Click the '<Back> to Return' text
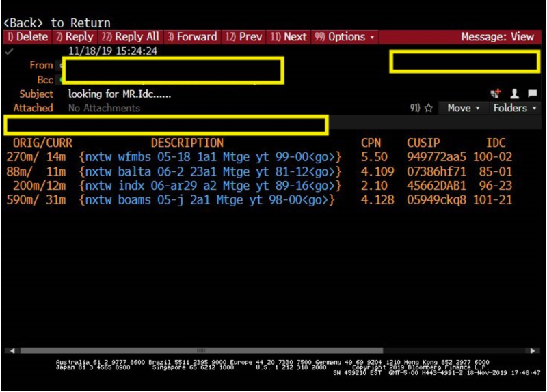Viewport: 547px width, 392px height. point(57,23)
